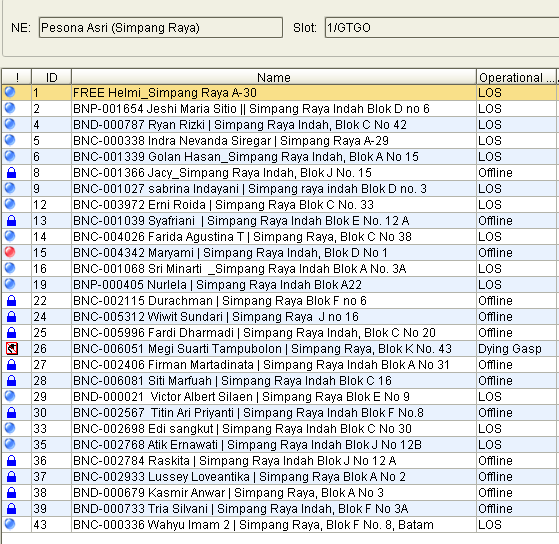
Task: Click the blue sphere icon for ID 1
Action: coord(10,92)
